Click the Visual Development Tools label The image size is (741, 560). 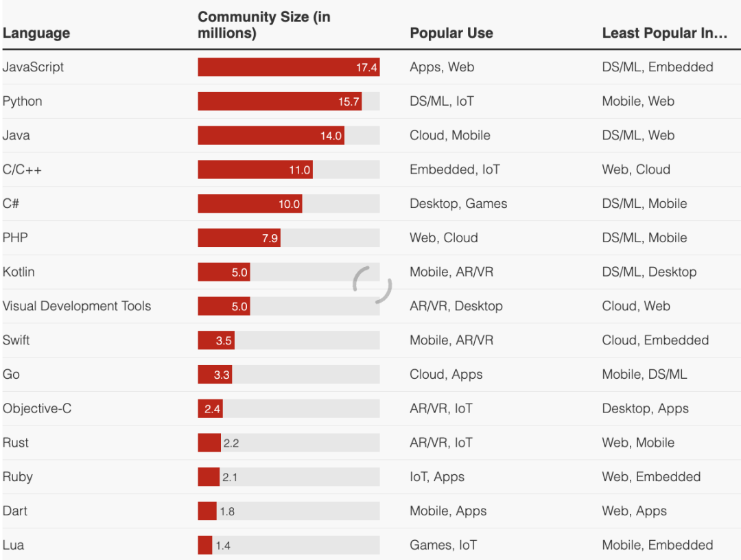[77, 306]
